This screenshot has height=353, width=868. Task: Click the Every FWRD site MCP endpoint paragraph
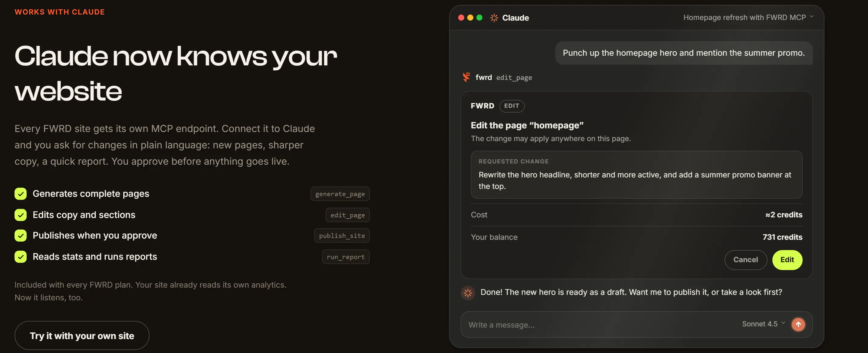point(165,145)
